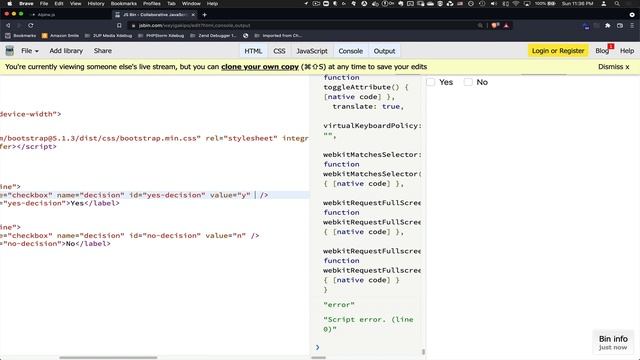Viewport: 640px width, 360px height.
Task: Toggle the HTML panel tab
Action: point(253,51)
